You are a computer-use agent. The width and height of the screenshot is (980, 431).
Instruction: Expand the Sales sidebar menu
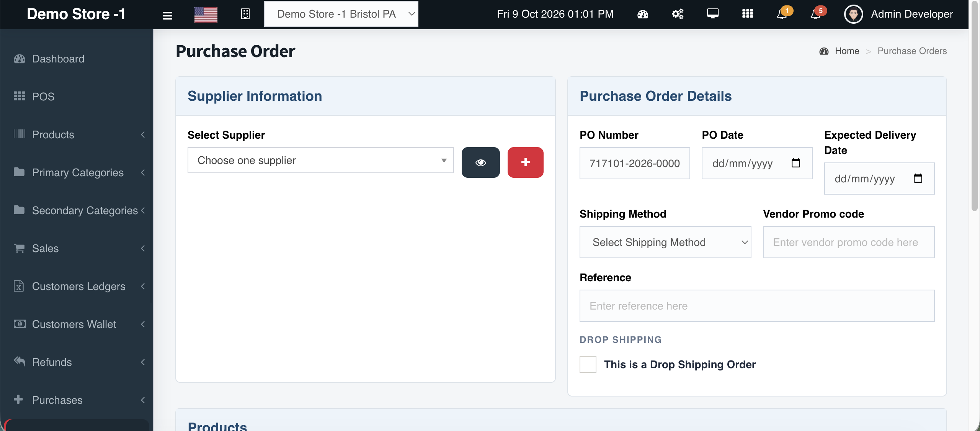[x=77, y=248]
